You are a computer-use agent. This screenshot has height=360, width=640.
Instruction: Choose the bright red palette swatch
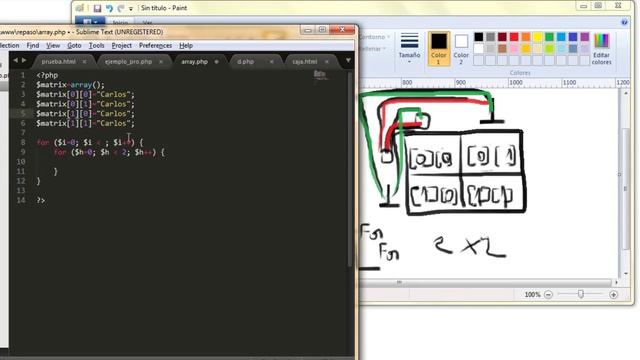click(514, 37)
